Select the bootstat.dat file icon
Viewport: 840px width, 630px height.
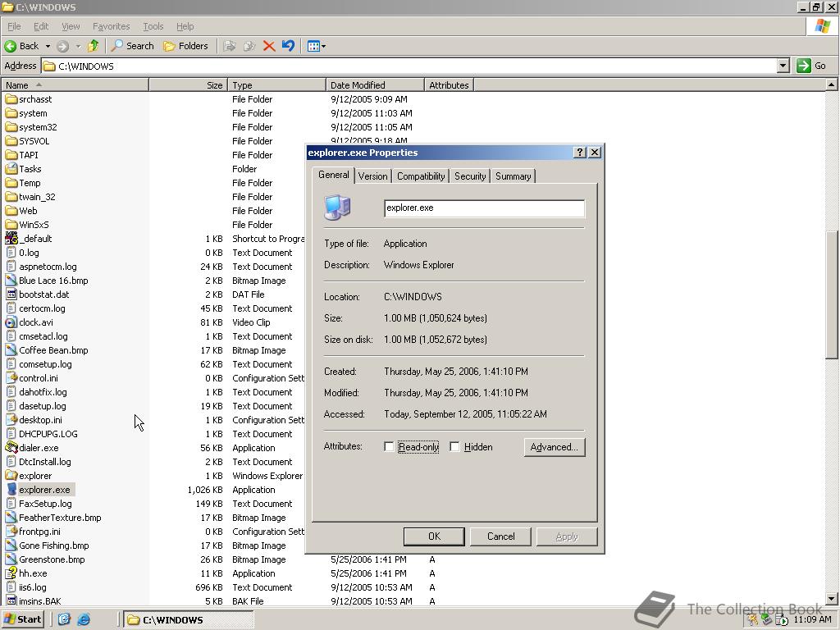[11, 294]
